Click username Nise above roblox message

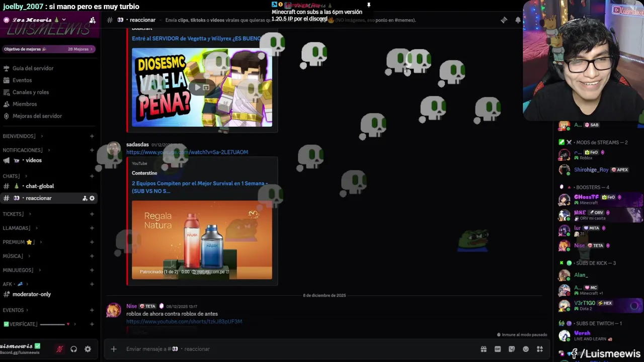click(x=131, y=306)
